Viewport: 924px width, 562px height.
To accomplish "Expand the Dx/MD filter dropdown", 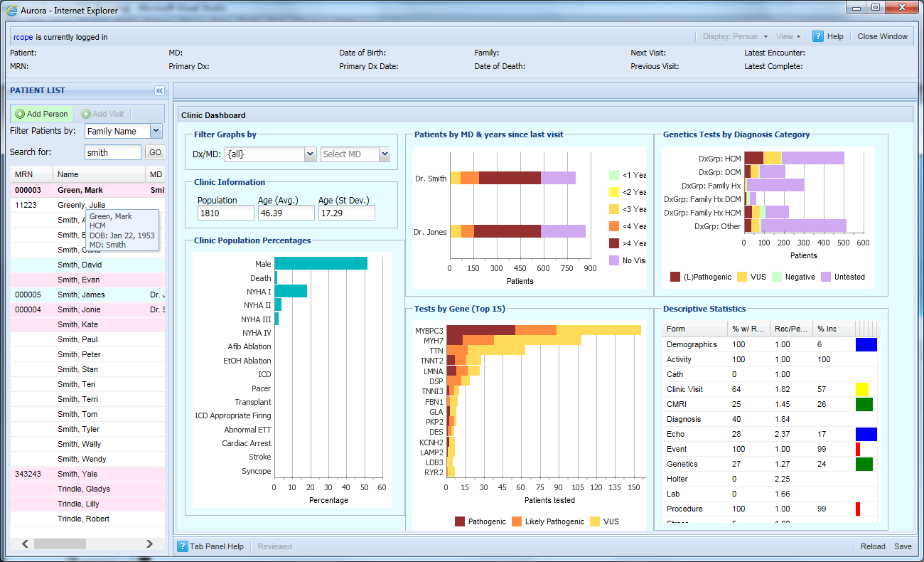I will pyautogui.click(x=310, y=154).
